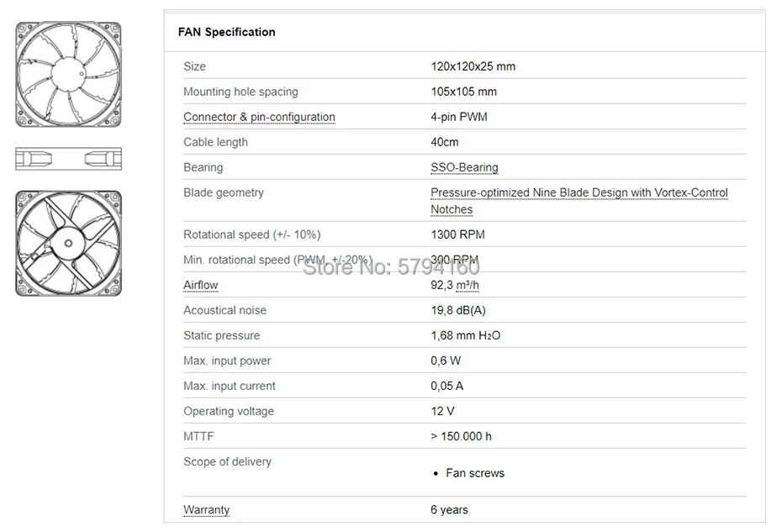Click the m³/h unit link
The width and height of the screenshot is (782, 532).
point(468,285)
